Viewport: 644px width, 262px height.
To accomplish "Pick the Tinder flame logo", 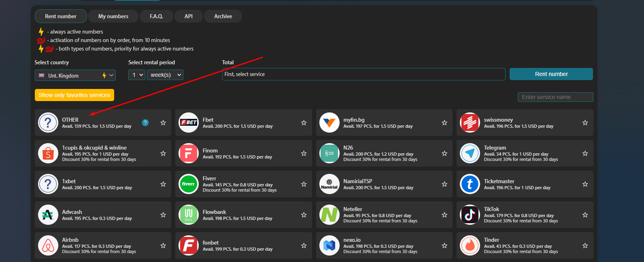I will pos(470,245).
